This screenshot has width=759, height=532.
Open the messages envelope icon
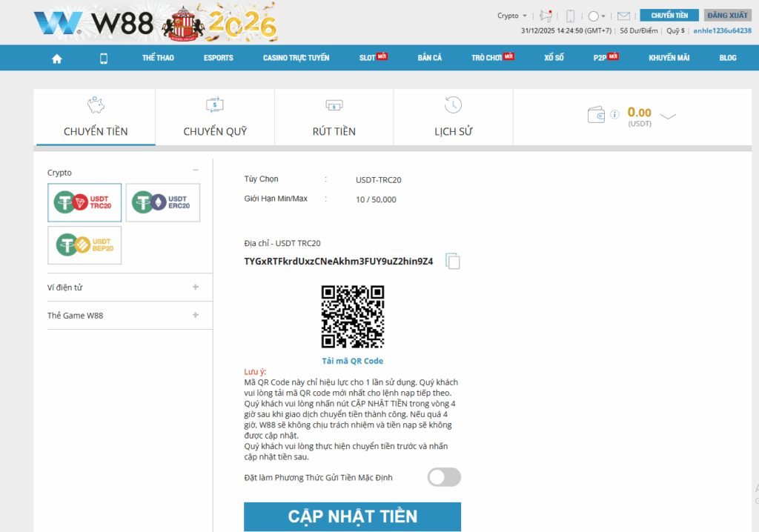(623, 16)
